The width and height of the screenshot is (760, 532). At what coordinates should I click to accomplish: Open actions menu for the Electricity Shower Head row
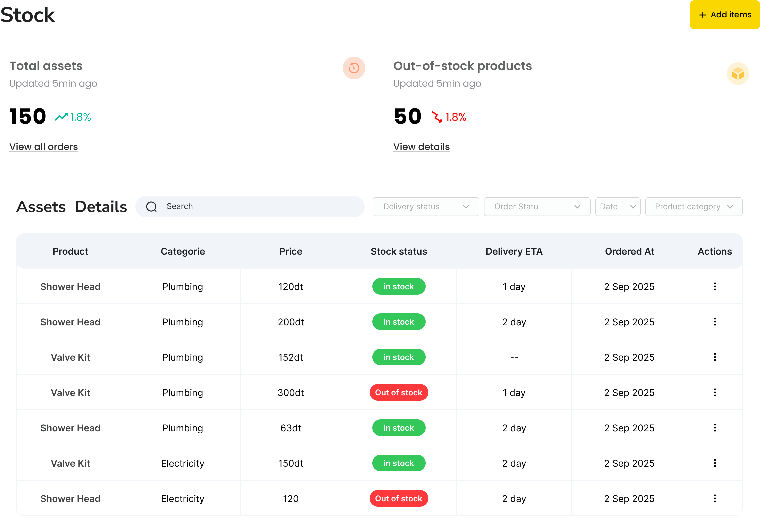click(715, 498)
